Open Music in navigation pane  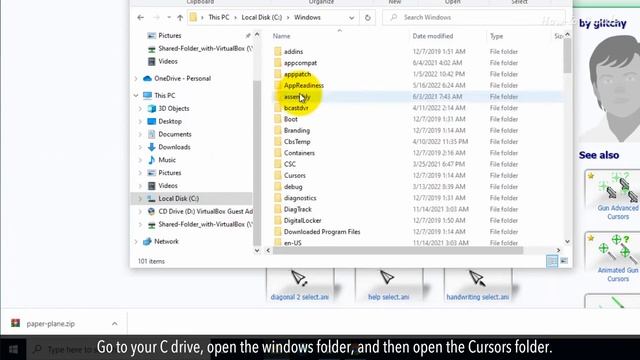(167, 160)
